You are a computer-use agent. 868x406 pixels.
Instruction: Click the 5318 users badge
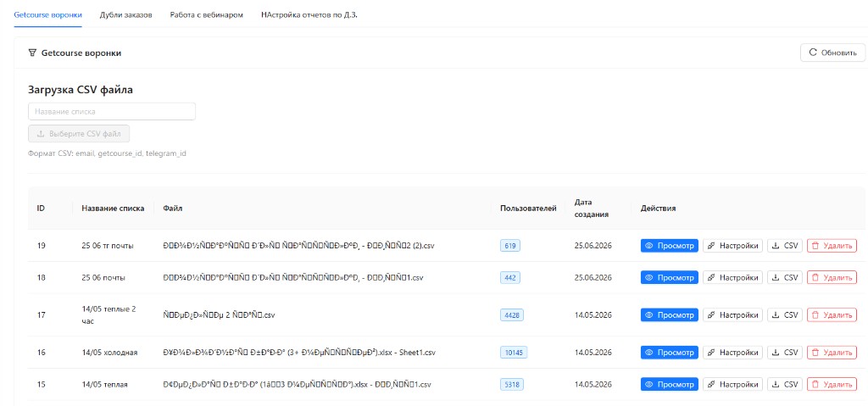point(511,385)
